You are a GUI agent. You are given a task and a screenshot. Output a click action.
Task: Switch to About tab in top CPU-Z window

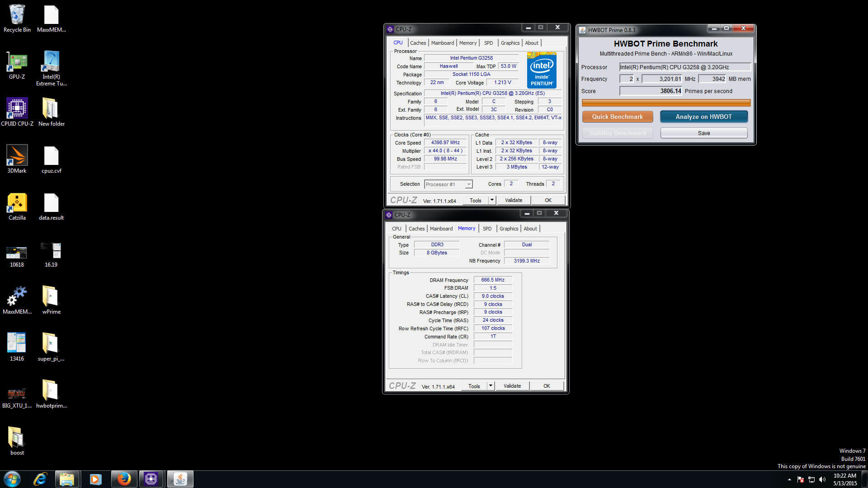pyautogui.click(x=532, y=43)
